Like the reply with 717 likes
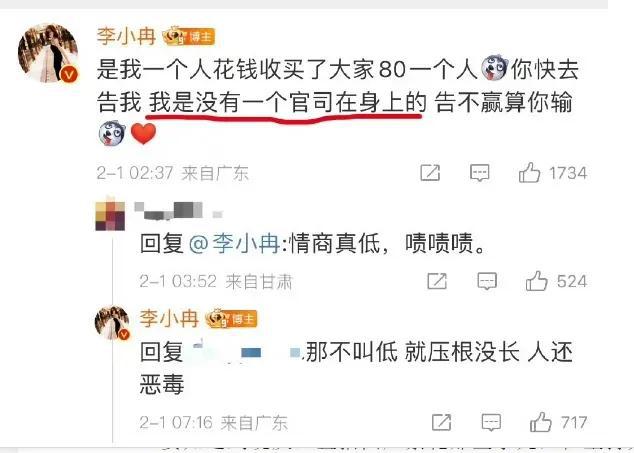This screenshot has height=453, width=634. coord(541,422)
